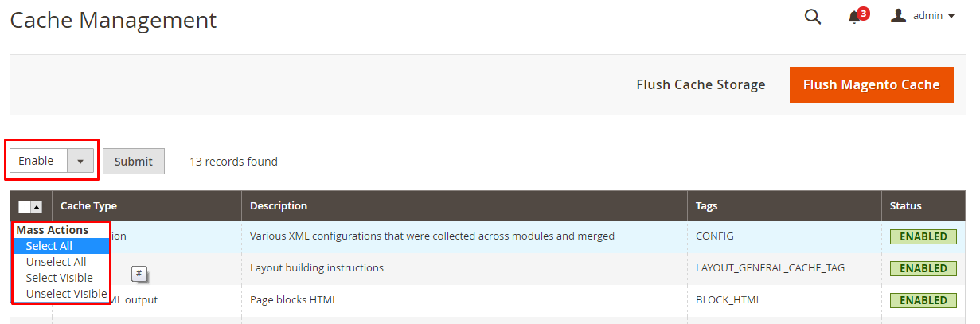This screenshot has width=980, height=324.
Task: Click ENABLED status badge in CONFIG row
Action: (923, 236)
